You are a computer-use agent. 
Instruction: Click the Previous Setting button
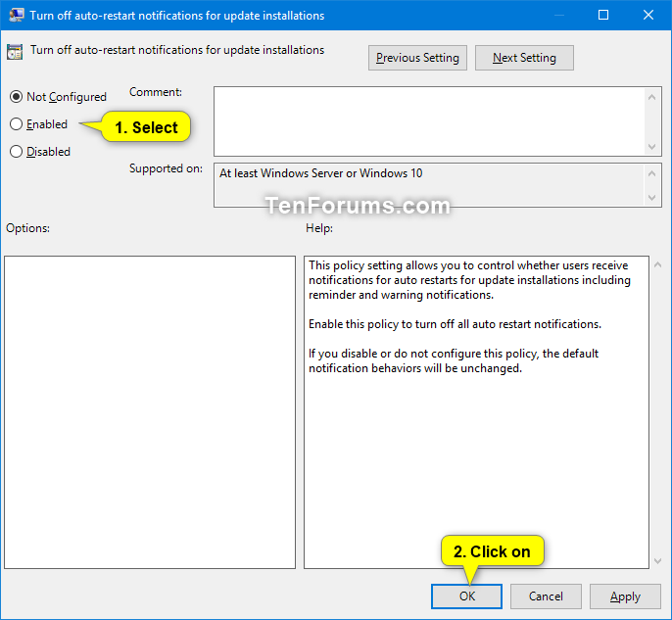(x=417, y=58)
